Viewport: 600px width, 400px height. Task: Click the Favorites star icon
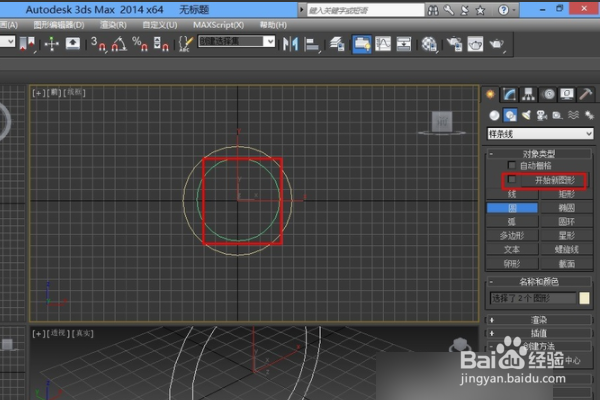[x=480, y=10]
